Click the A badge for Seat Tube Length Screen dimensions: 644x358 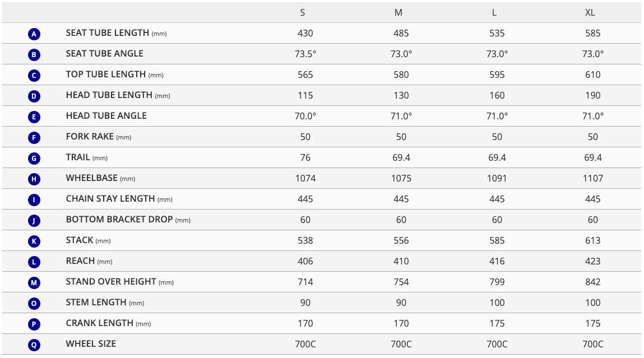point(34,34)
